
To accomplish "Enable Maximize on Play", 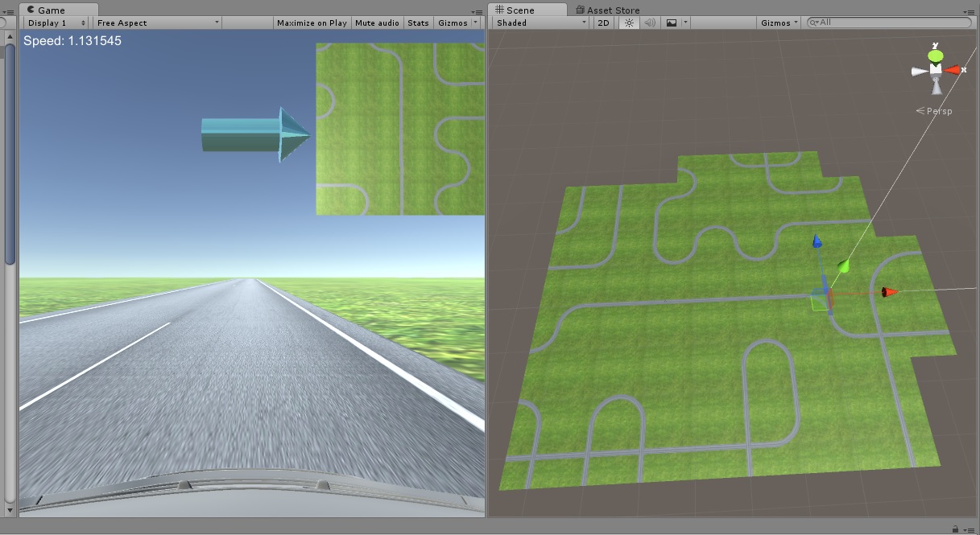I will 312,23.
